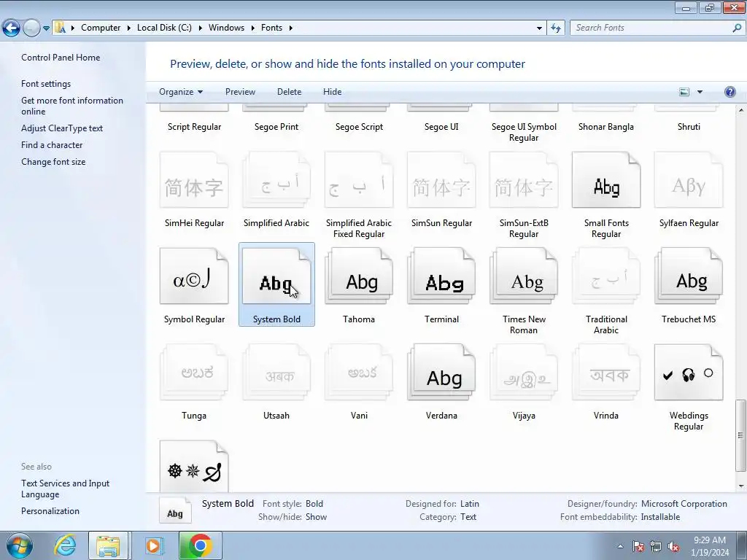747x560 pixels.
Task: Click the vertical scrollbar thumb
Action: pos(740,435)
